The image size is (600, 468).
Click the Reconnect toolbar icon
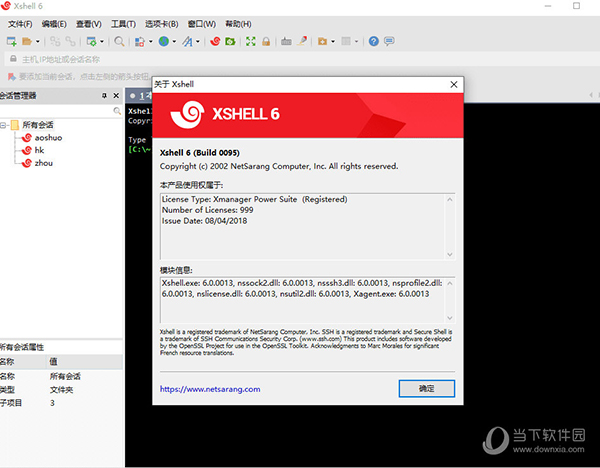(55, 41)
